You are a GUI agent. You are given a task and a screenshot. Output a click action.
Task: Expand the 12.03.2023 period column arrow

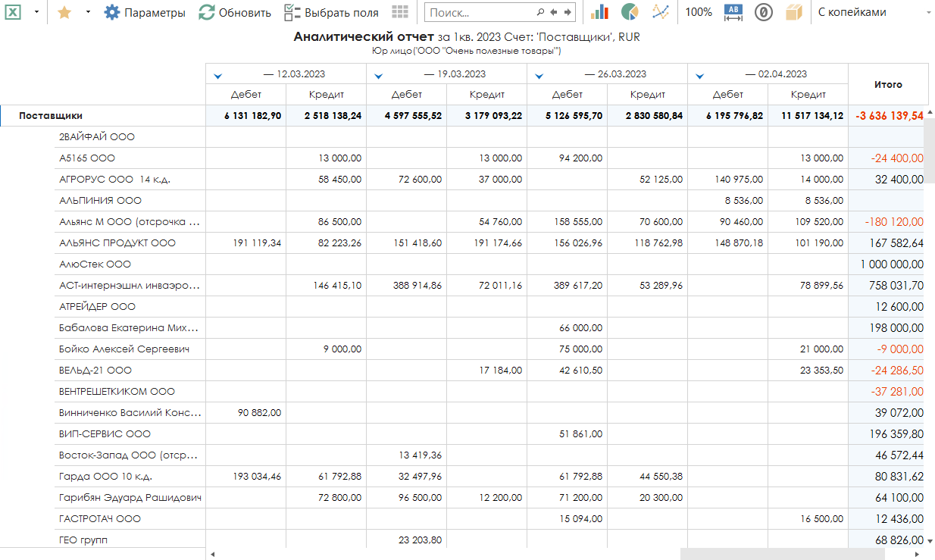[218, 75]
